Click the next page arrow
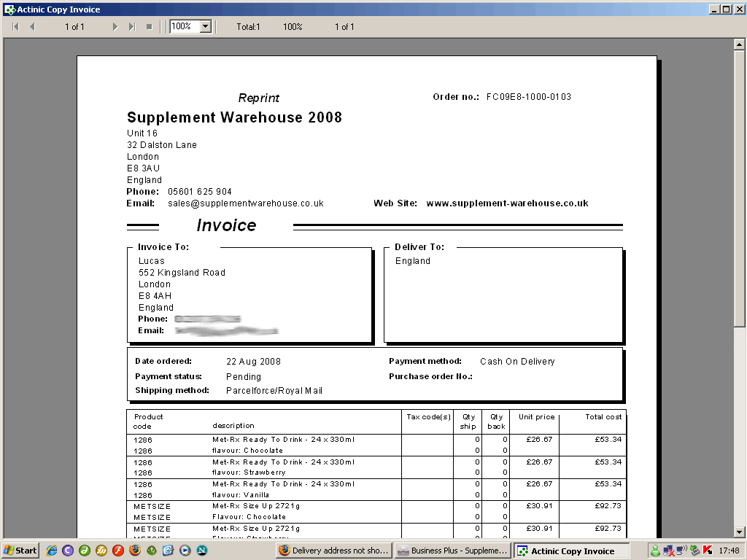Viewport: 747px width, 560px height. pos(115,27)
